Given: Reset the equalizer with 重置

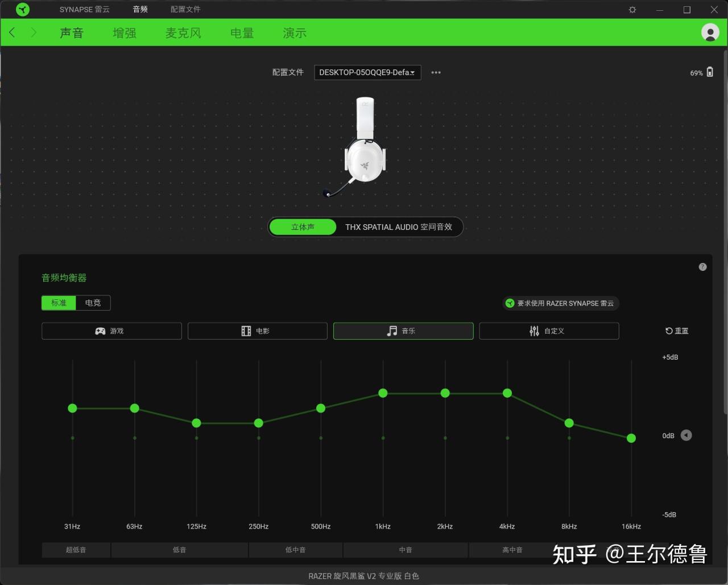Looking at the screenshot, I should pyautogui.click(x=677, y=331).
